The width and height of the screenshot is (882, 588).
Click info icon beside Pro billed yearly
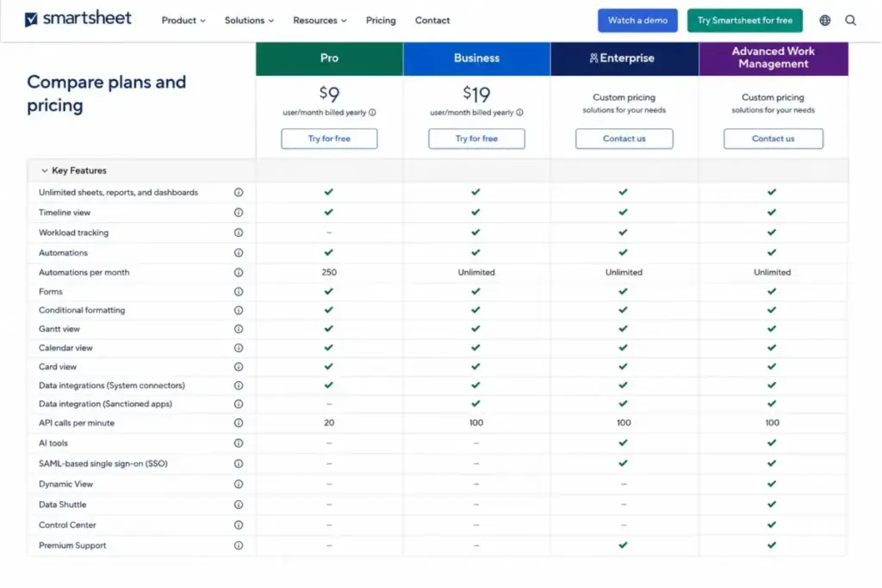point(372,113)
